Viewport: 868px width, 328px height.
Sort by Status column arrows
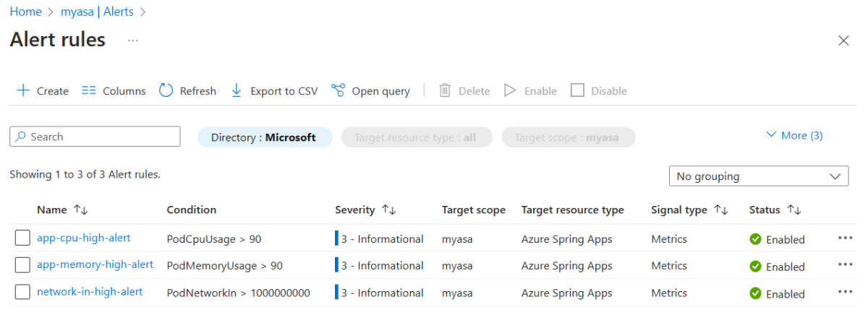(794, 210)
